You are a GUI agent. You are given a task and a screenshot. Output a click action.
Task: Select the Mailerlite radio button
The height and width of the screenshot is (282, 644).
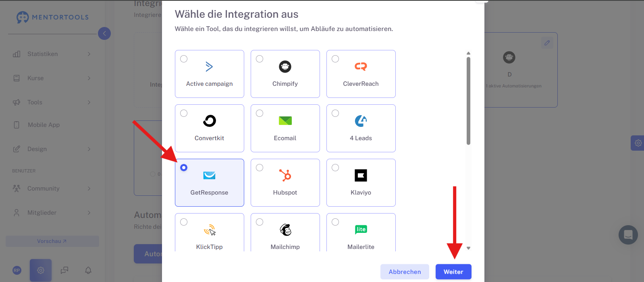335,222
